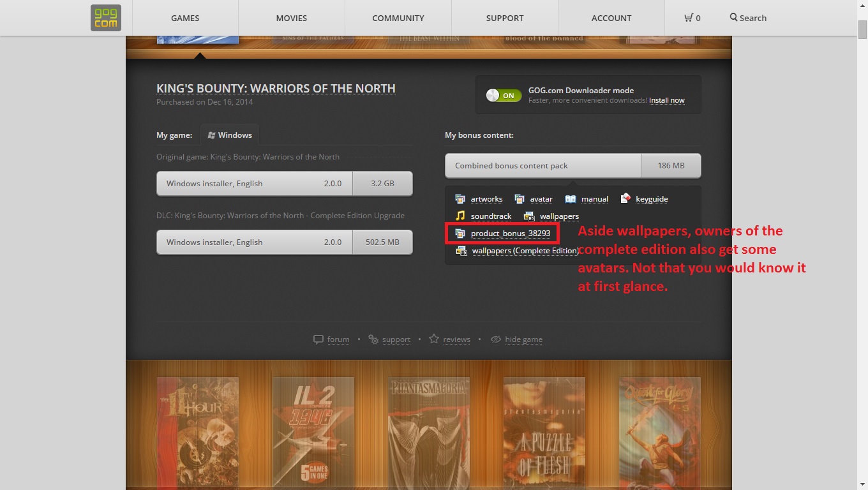Open the King's Bounty: Warriors of the North title
Image resolution: width=868 pixels, height=490 pixels.
click(276, 88)
